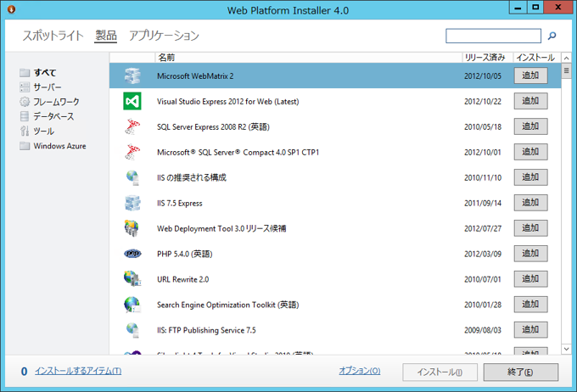Sort by the リリース済み column header
This screenshot has height=392, width=577.
488,58
